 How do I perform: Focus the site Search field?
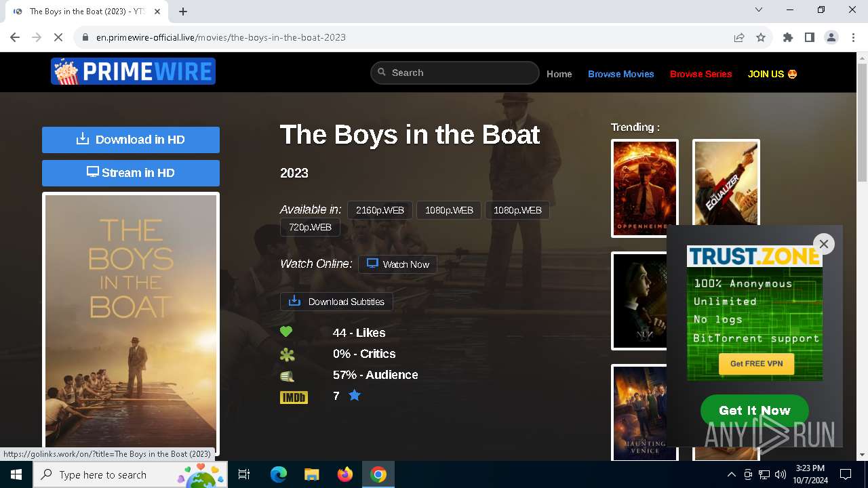pyautogui.click(x=455, y=73)
